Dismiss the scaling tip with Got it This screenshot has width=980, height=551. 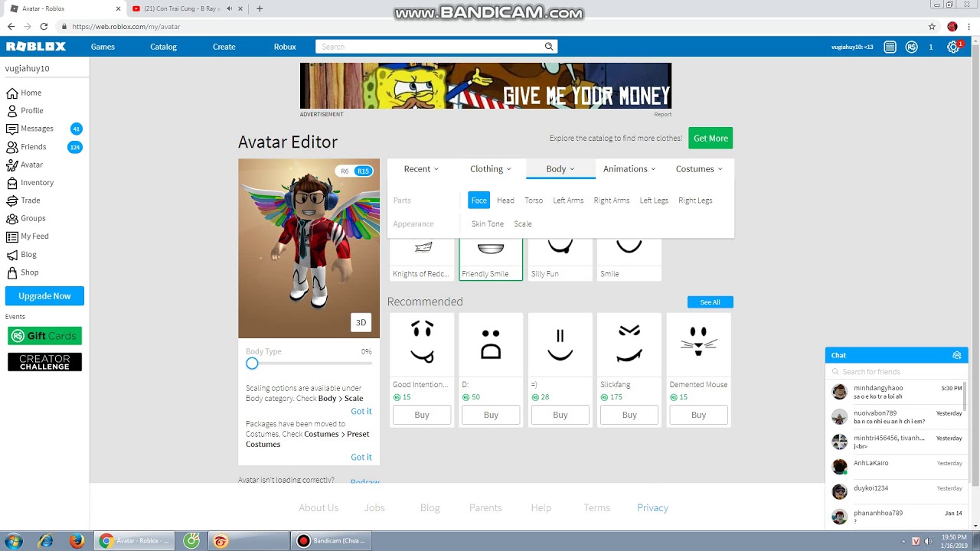(361, 411)
